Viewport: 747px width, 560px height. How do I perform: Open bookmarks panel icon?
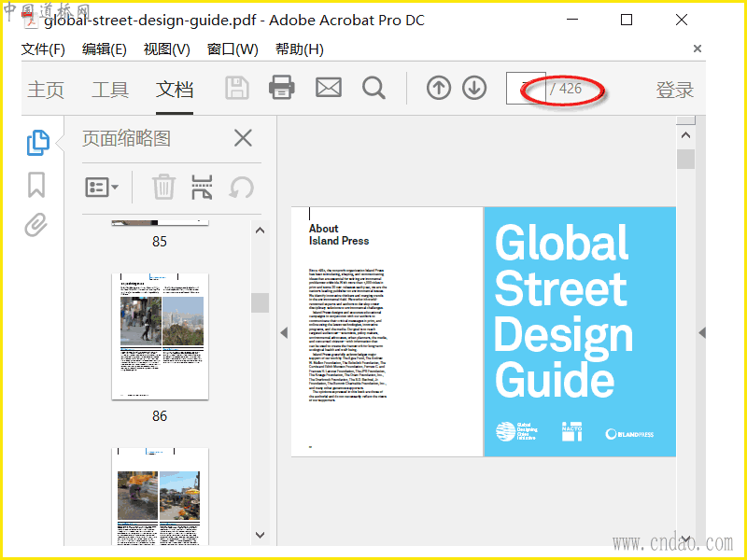pos(36,184)
